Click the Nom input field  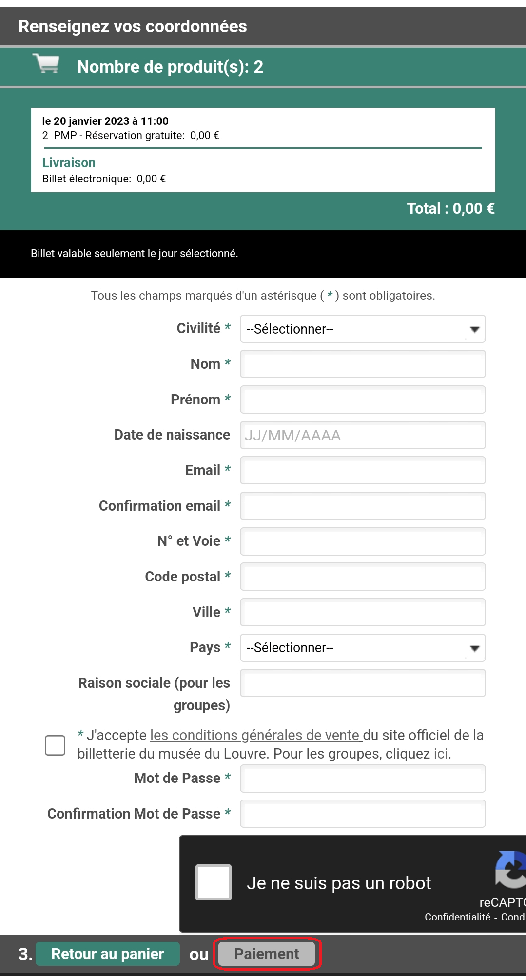click(x=362, y=364)
